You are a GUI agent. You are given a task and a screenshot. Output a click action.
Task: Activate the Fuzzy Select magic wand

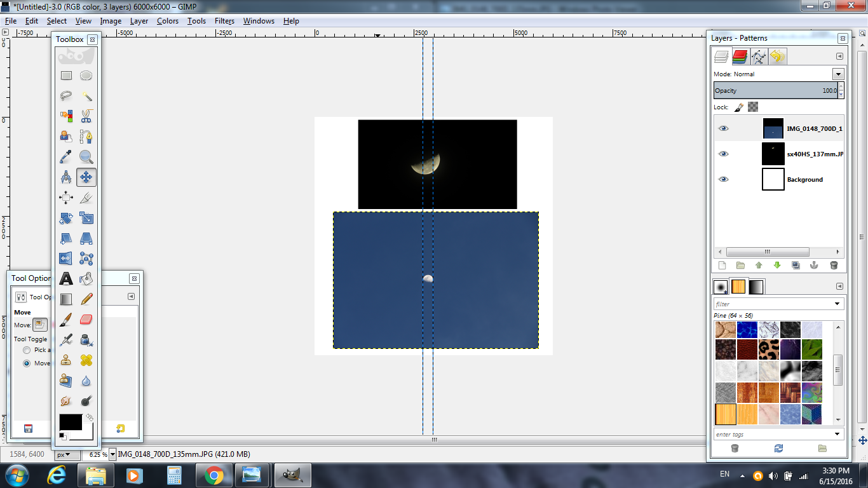coord(86,96)
